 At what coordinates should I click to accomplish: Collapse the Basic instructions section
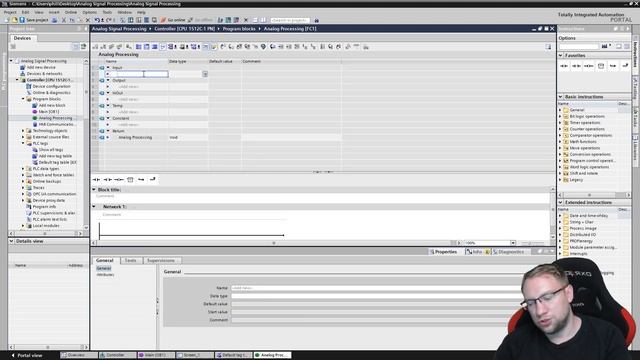[561, 97]
